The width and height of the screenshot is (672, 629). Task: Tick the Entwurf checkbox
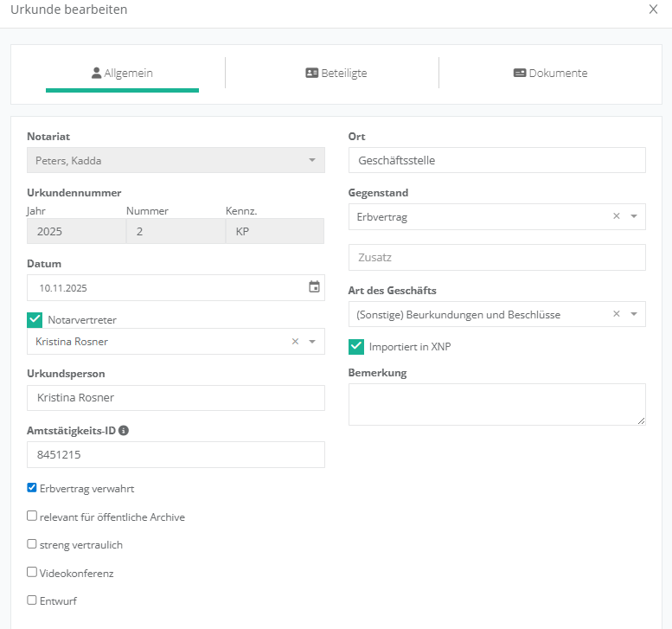(32, 600)
